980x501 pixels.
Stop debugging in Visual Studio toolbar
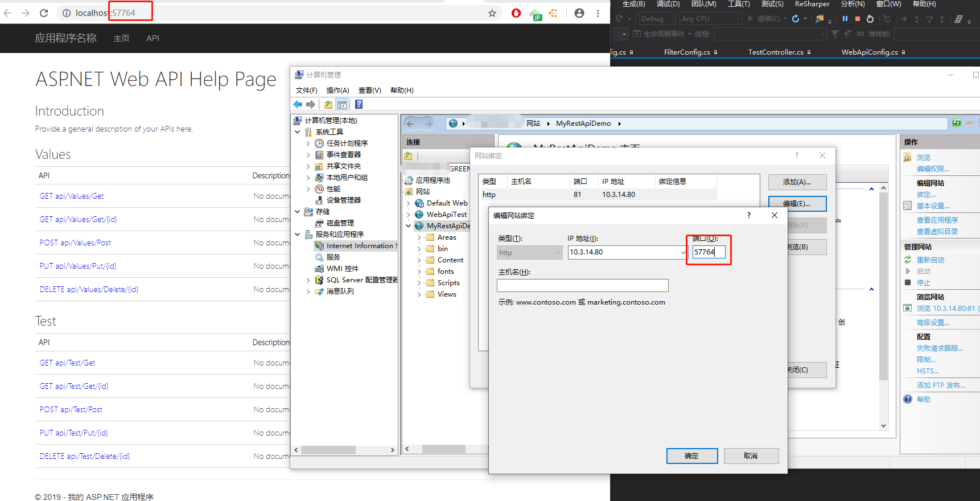click(x=858, y=19)
